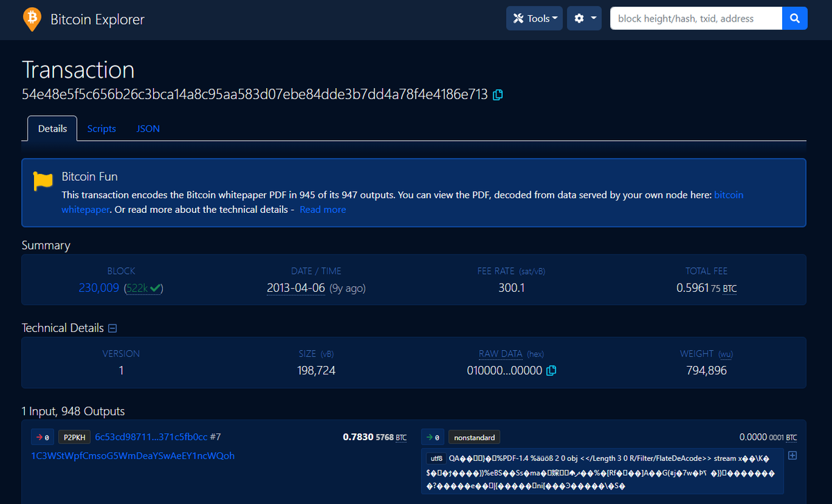Switch to the Scripts tab
Viewport: 832px width, 504px height.
tap(101, 128)
